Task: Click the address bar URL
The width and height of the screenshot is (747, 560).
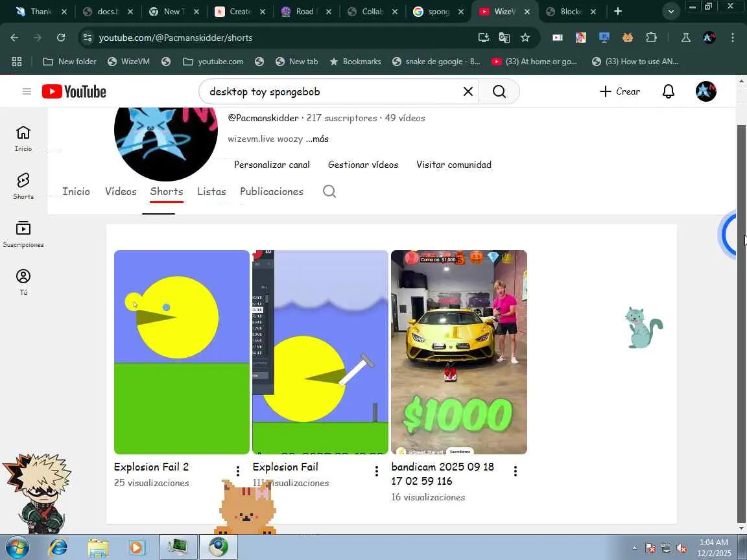Action: 175,38
